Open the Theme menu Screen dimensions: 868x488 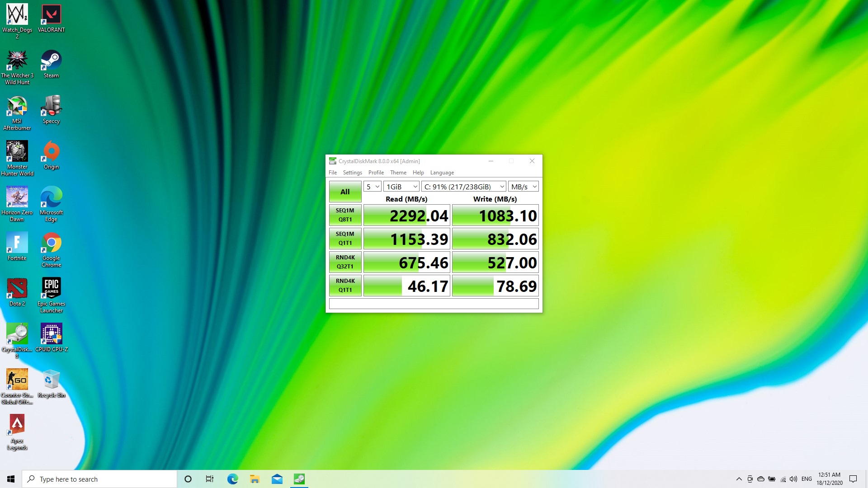pyautogui.click(x=398, y=173)
